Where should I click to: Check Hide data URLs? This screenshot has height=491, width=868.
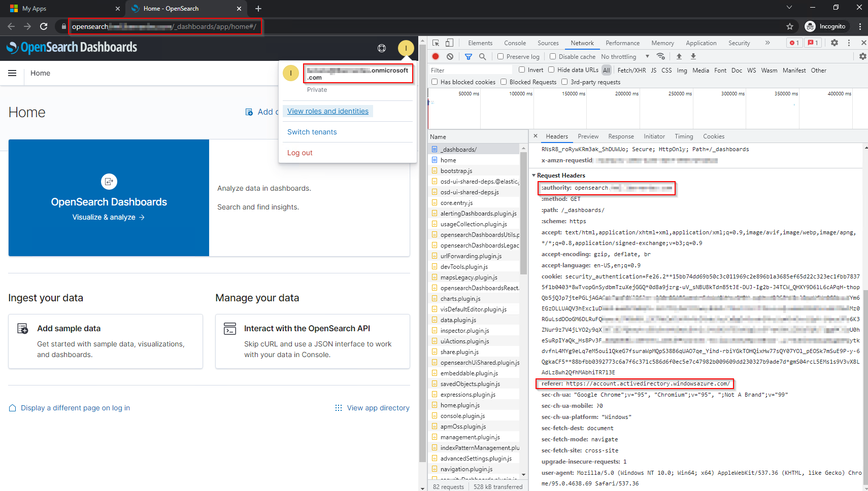click(x=551, y=70)
